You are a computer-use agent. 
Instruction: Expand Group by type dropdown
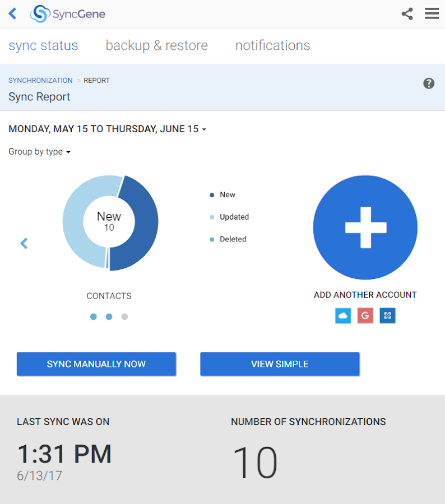(39, 151)
